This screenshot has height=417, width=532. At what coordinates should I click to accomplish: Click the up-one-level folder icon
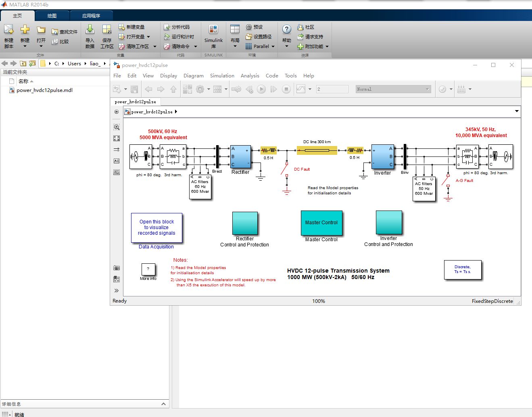tap(23, 63)
